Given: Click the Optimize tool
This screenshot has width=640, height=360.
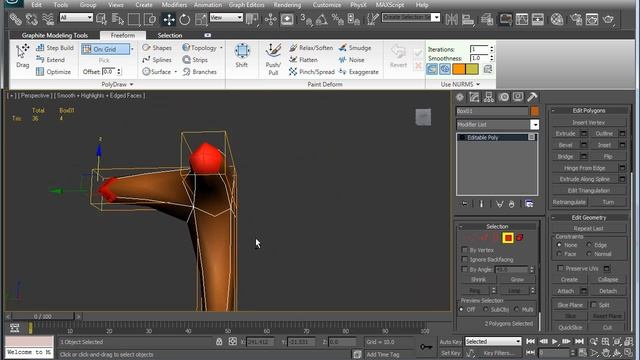Looking at the screenshot, I should point(53,71).
